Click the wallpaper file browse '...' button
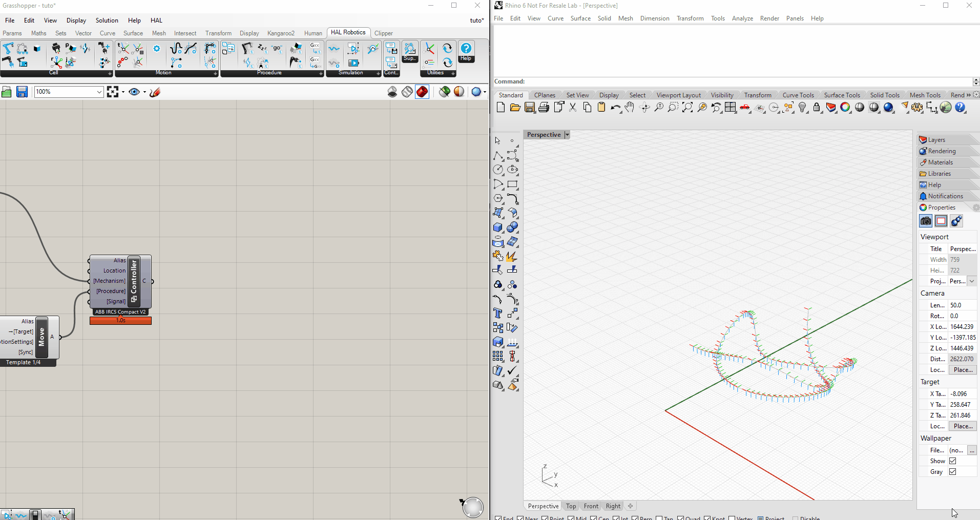The height and width of the screenshot is (520, 980). 972,450
